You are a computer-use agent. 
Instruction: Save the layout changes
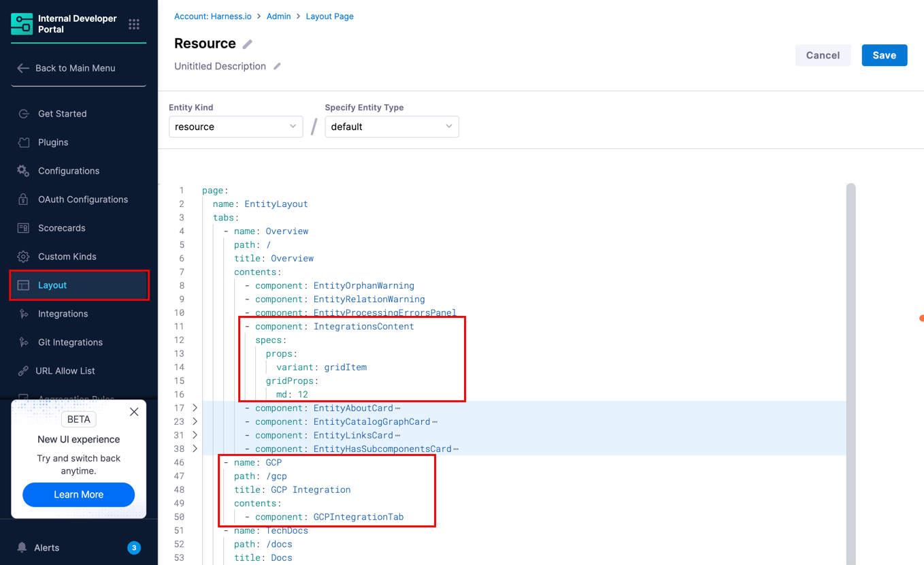[x=884, y=55]
